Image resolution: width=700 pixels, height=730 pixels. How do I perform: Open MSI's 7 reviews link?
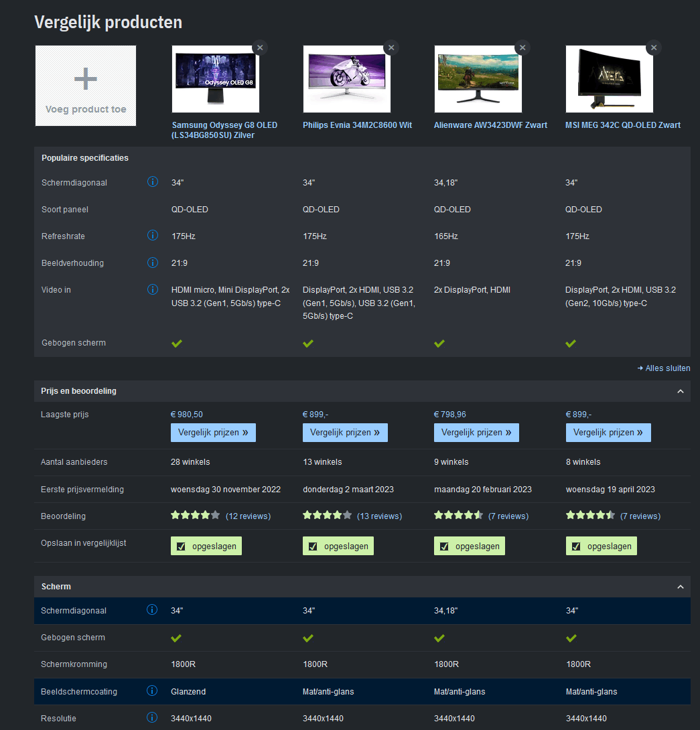[x=640, y=516]
